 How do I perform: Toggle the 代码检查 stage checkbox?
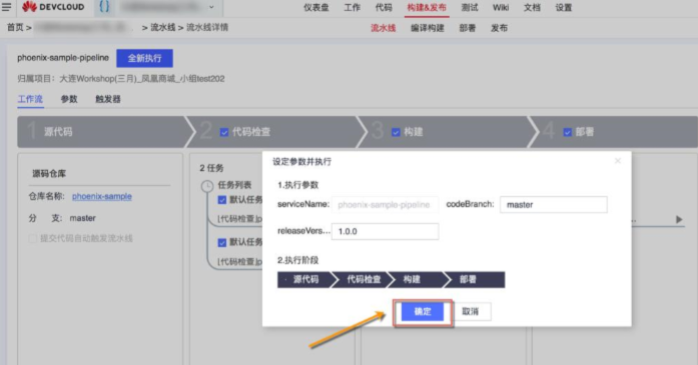(224, 132)
